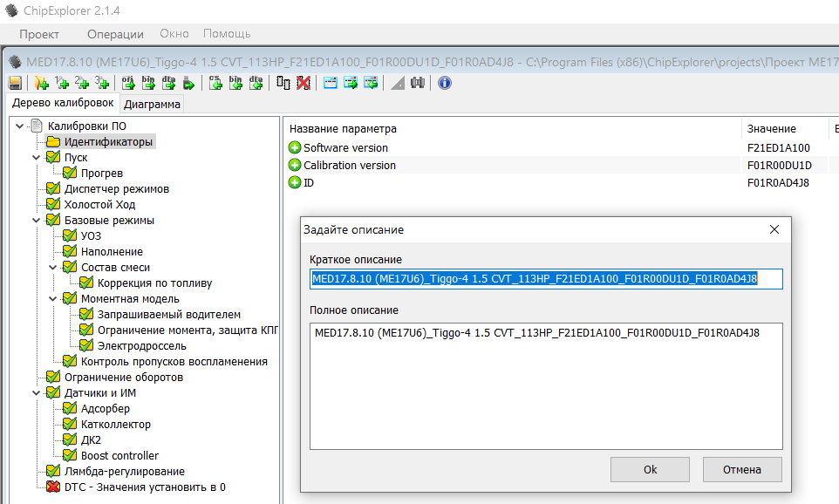Screen dimensions: 839x504
Task: Select the Идентификаторы tree item
Action: pyautogui.click(x=108, y=142)
